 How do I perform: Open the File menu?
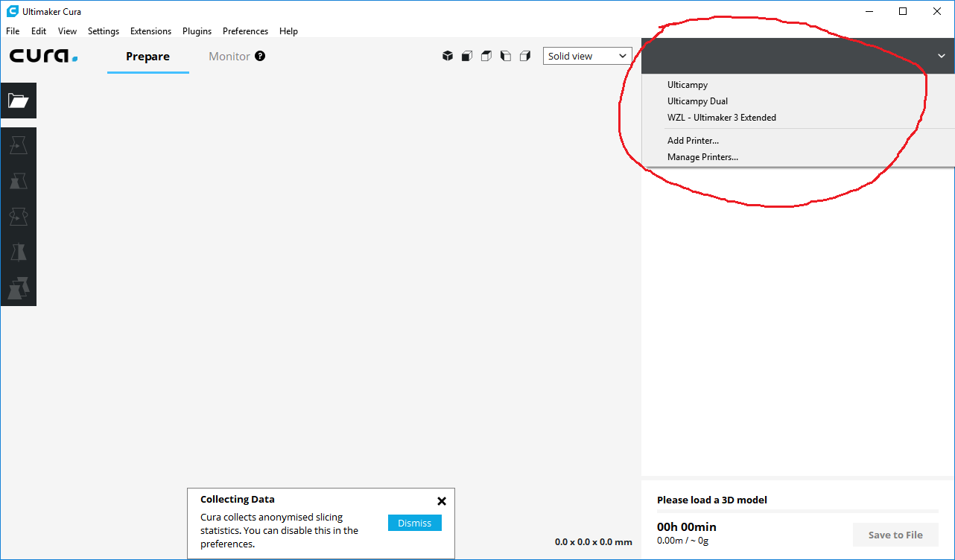pyautogui.click(x=13, y=31)
